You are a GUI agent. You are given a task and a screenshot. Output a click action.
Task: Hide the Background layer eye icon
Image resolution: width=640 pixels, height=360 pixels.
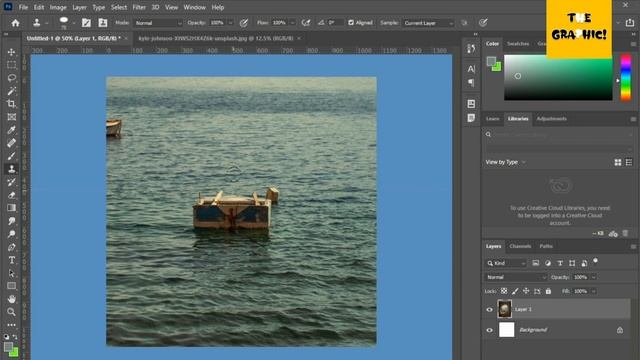pyautogui.click(x=489, y=330)
